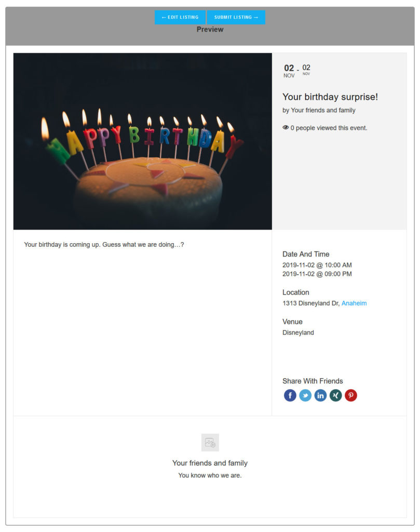Open the Anaheim location link

[354, 303]
